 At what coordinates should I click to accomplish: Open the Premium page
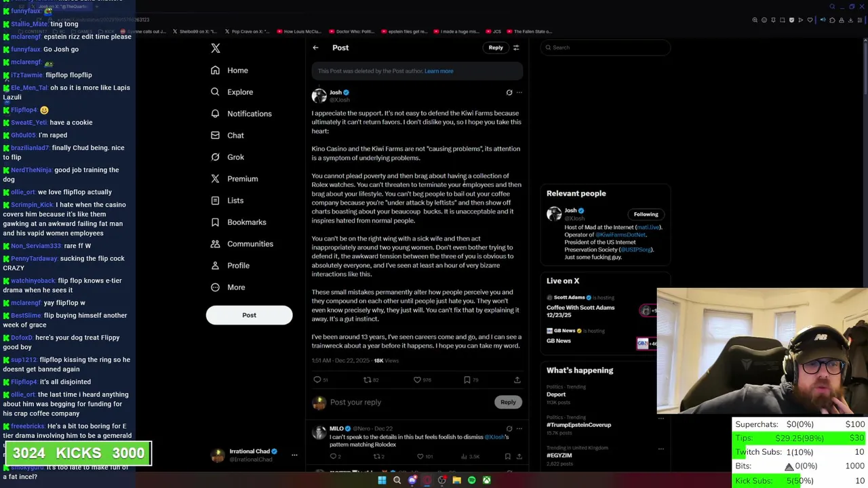(234, 179)
